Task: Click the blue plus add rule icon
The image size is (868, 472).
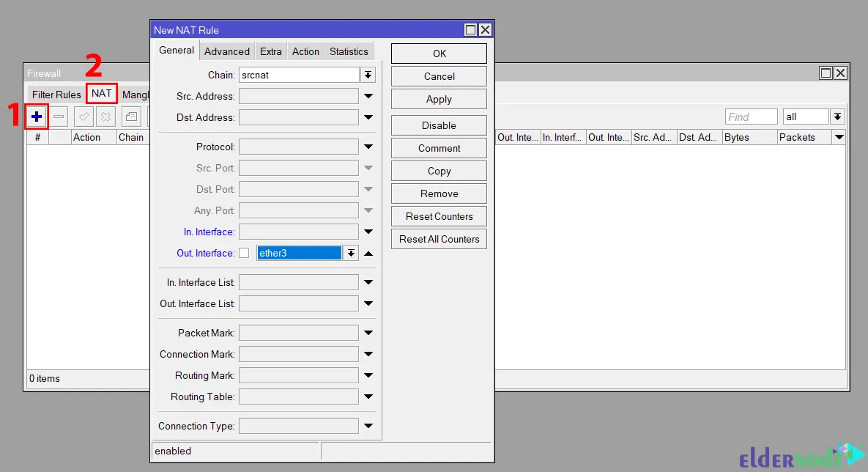Action: (37, 117)
